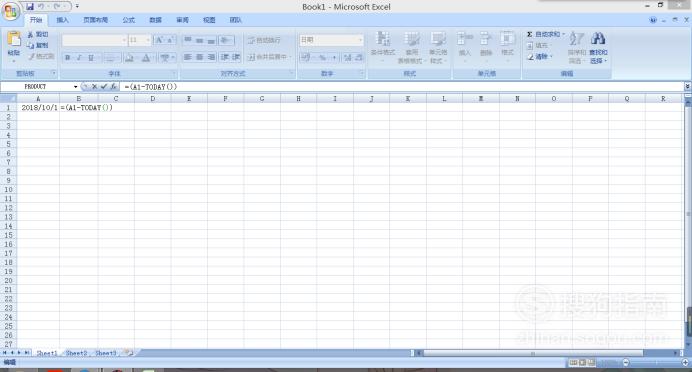Open the font size dropdown showing 11
The height and width of the screenshot is (372, 692).
pos(139,40)
